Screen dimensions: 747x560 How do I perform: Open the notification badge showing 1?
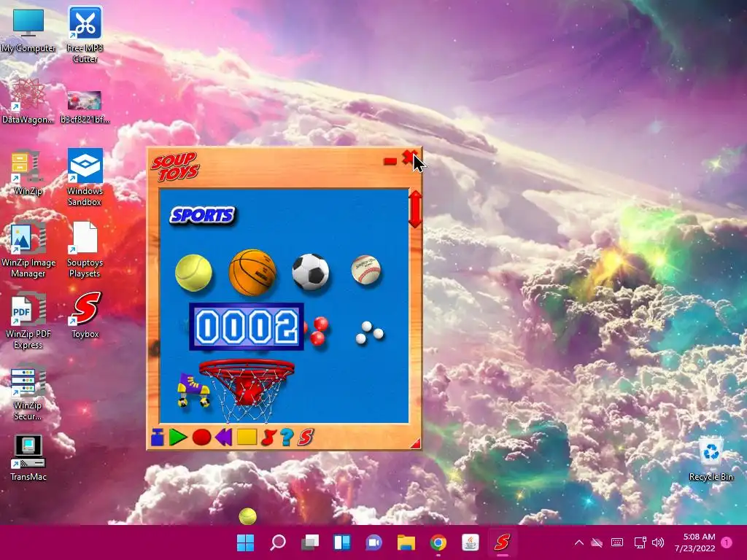(727, 542)
